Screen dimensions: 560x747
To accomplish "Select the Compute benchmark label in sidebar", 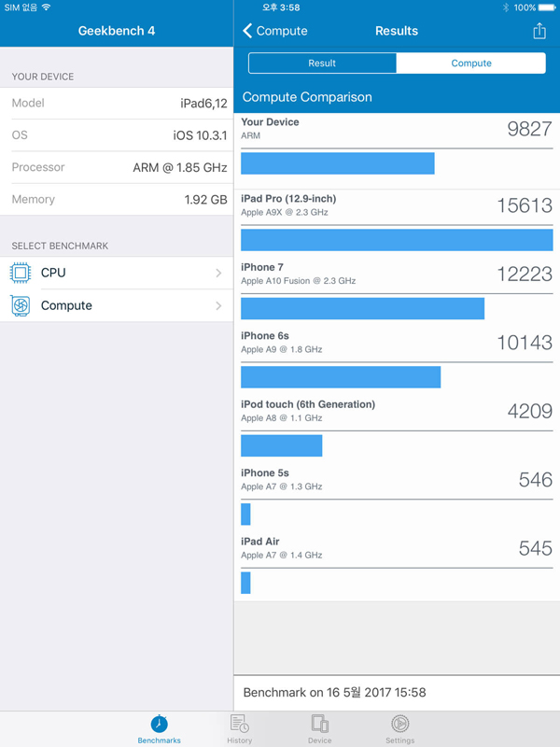I will click(x=66, y=306).
